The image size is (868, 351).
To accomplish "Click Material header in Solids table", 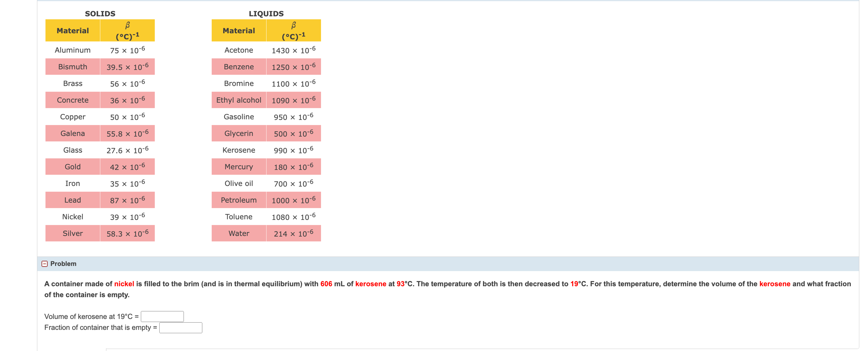I will coord(73,31).
